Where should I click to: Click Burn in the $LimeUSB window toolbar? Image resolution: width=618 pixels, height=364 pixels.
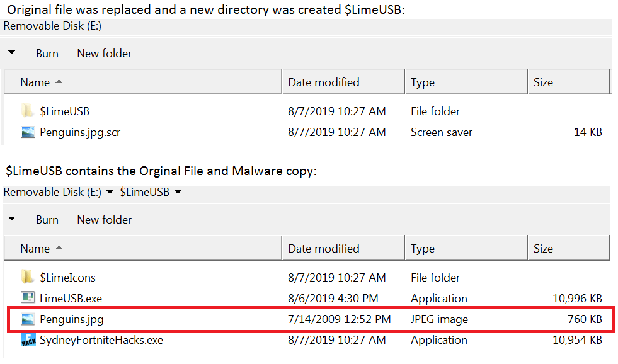click(x=47, y=219)
